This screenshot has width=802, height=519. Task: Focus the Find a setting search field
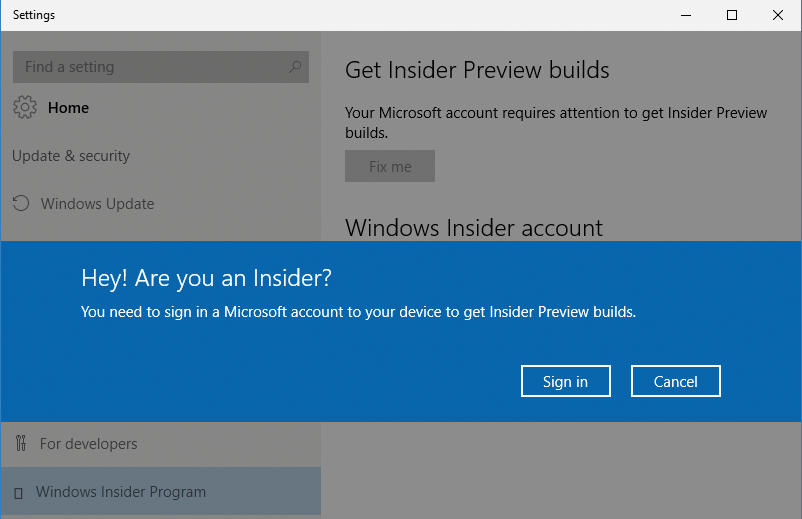point(161,66)
